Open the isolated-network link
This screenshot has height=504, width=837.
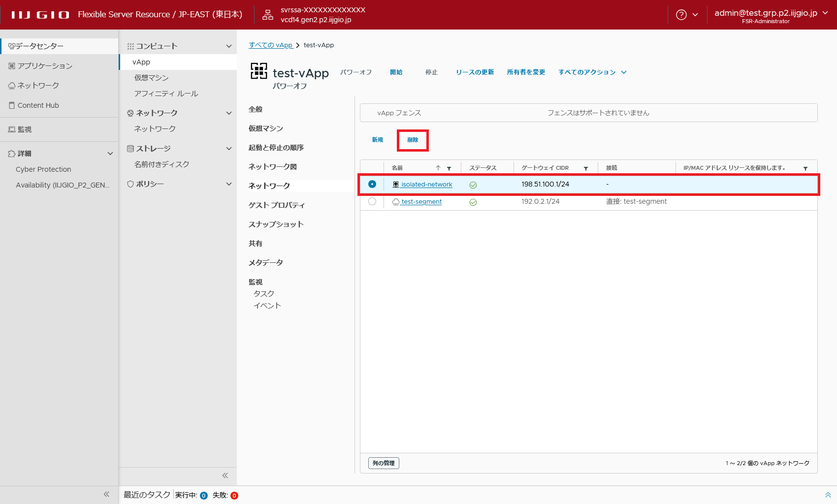click(426, 185)
